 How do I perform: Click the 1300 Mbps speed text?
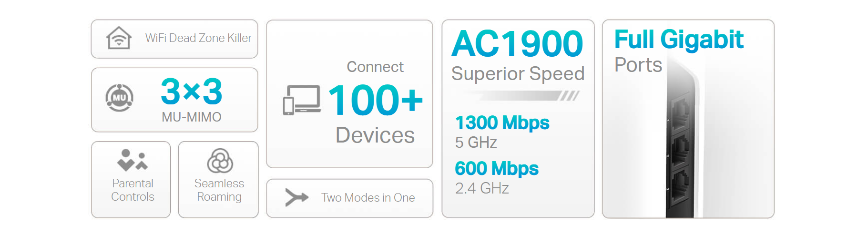coord(502,123)
